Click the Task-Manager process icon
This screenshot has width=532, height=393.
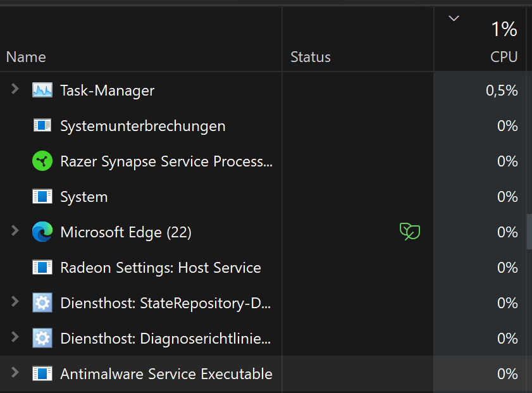(x=42, y=90)
